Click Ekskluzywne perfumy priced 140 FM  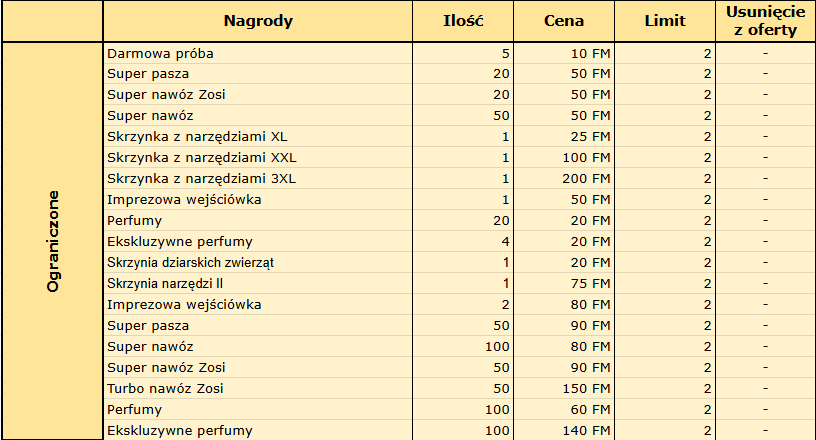(180, 431)
